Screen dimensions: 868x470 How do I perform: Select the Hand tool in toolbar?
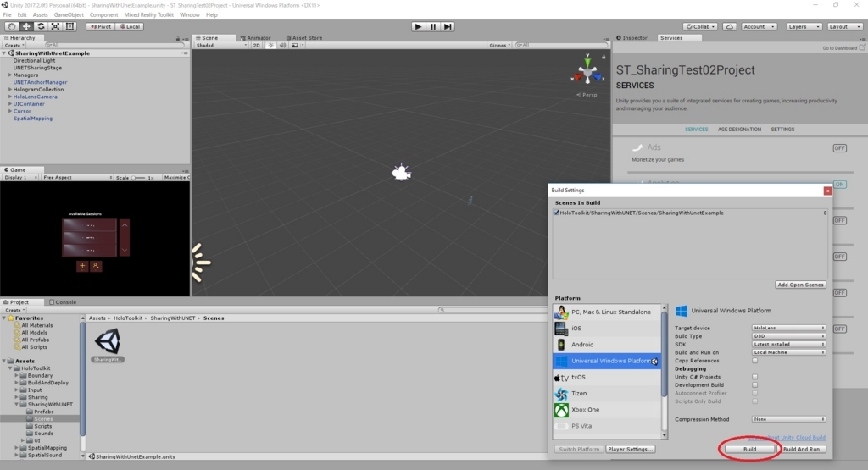11,26
